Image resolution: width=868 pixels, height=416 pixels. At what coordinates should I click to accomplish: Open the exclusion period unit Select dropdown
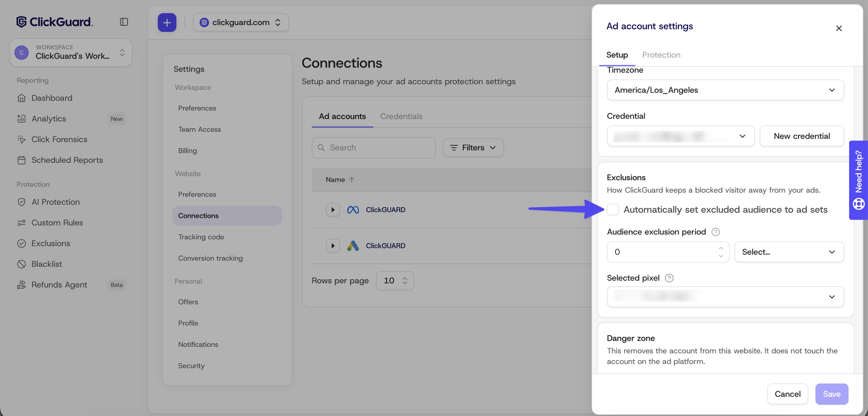[x=789, y=252]
